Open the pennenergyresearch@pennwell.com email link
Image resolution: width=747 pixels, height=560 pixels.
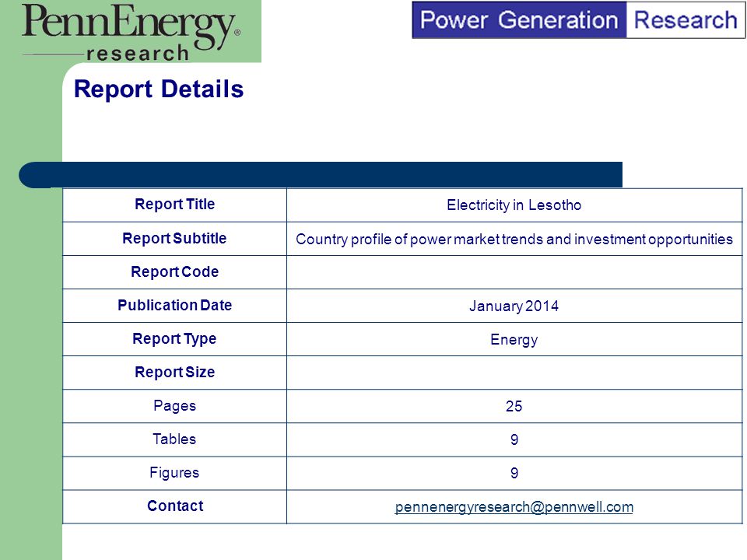[514, 506]
